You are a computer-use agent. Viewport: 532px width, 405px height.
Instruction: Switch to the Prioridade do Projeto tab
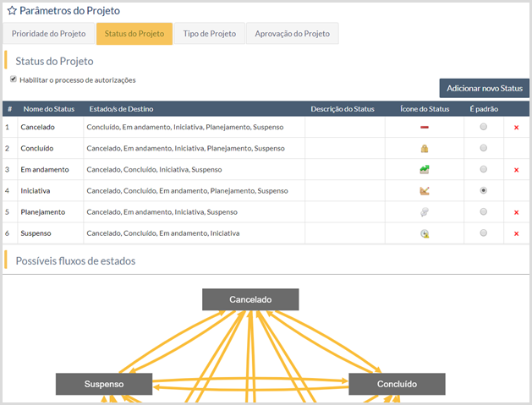tap(48, 34)
